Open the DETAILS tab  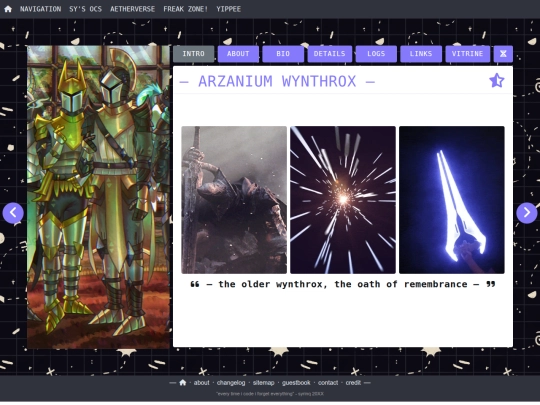[x=330, y=54]
